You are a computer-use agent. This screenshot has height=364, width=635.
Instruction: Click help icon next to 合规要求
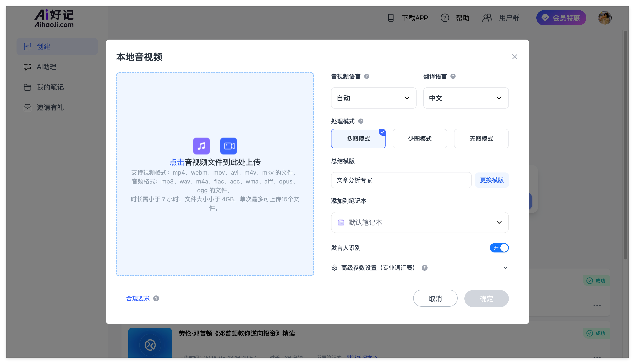pyautogui.click(x=156, y=298)
